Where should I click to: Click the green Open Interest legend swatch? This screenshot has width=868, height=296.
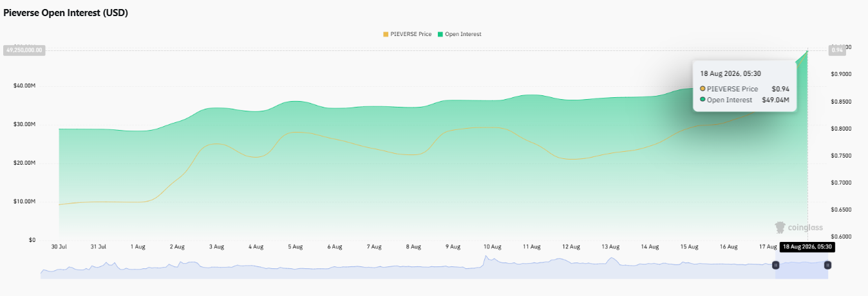[x=440, y=34]
